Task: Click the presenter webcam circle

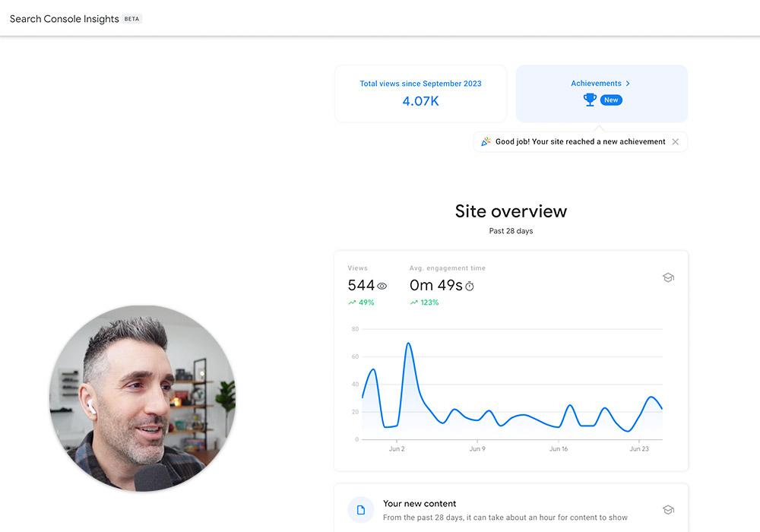Action: point(143,398)
